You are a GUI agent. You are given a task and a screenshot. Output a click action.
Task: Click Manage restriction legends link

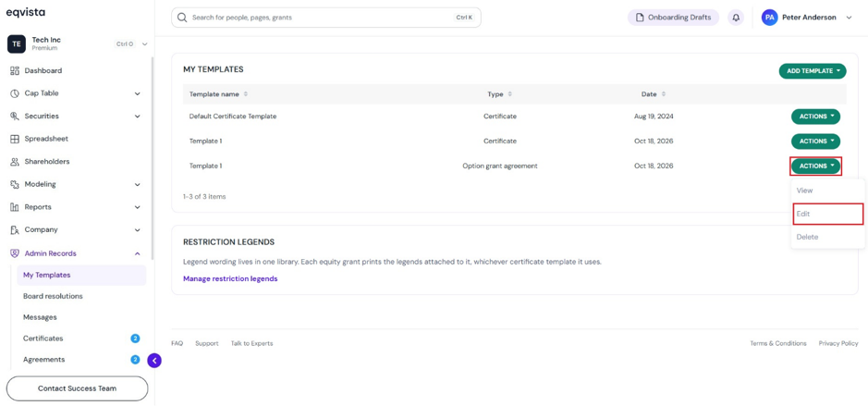(230, 279)
